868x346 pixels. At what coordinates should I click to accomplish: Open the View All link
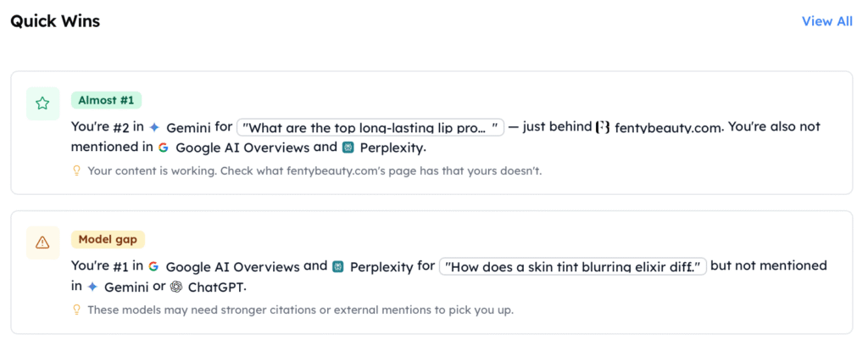coord(827,21)
